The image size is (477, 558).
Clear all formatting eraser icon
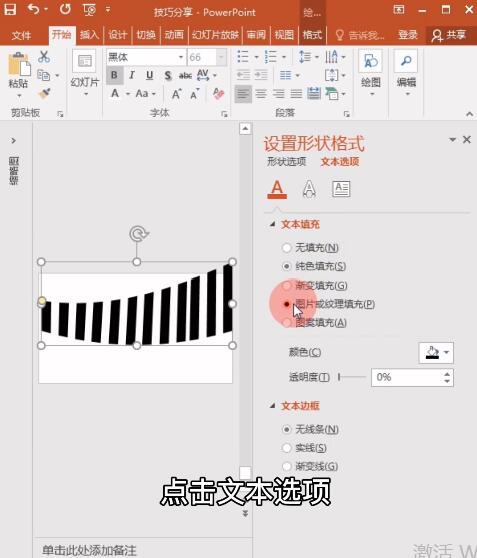click(x=218, y=94)
